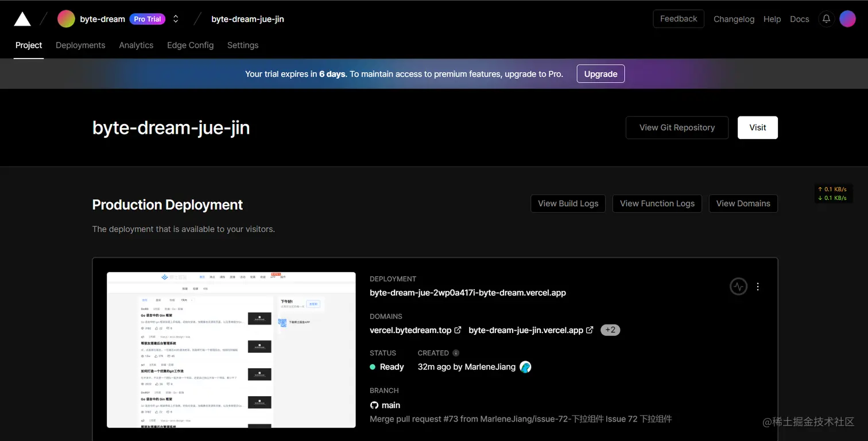The image size is (868, 441).
Task: Open View Build Logs
Action: [568, 203]
